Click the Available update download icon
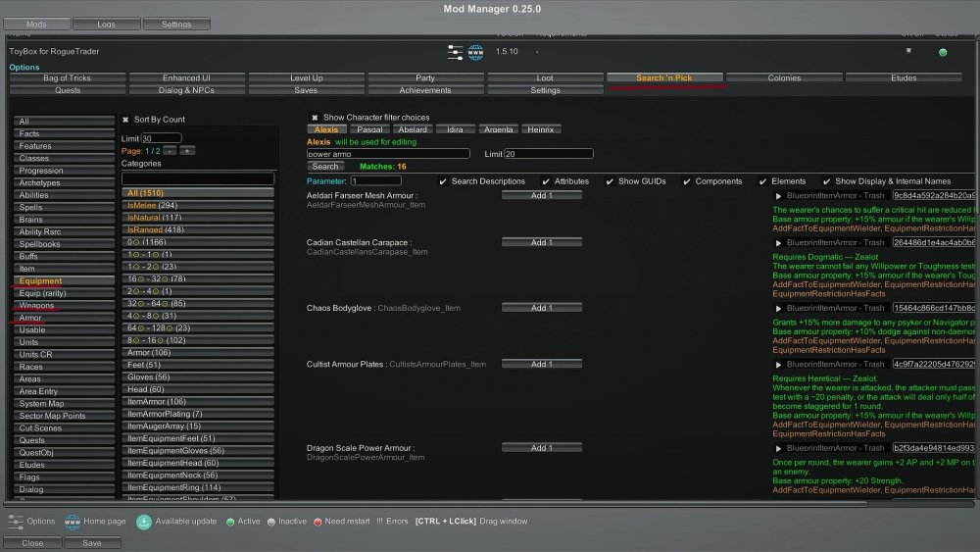This screenshot has height=552, width=980. point(143,522)
